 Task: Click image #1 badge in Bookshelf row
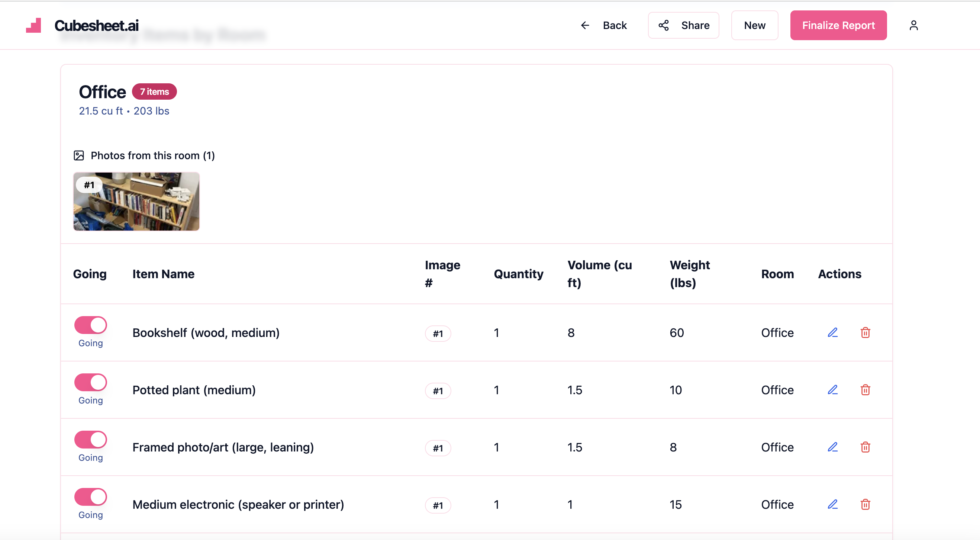tap(438, 334)
